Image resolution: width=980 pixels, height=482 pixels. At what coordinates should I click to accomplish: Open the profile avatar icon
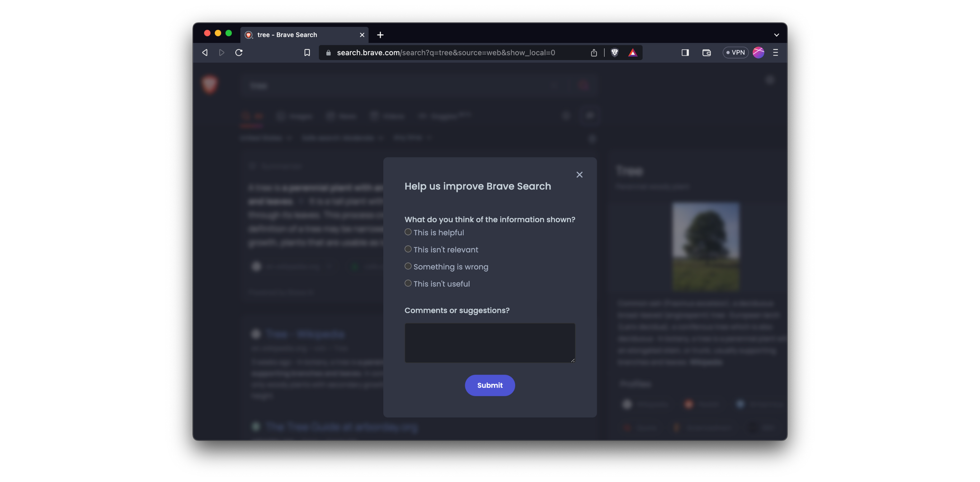tap(758, 52)
